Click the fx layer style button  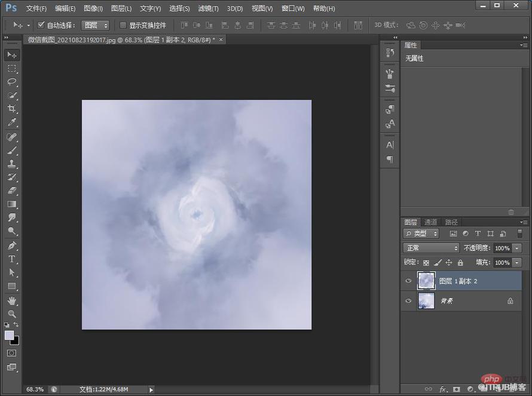pos(443,389)
